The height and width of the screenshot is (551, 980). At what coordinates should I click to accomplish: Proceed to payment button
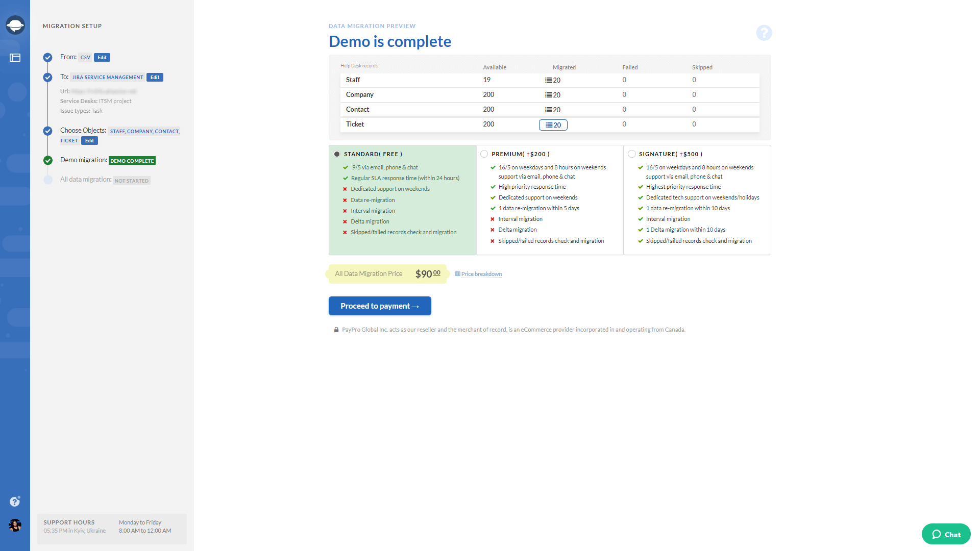380,306
